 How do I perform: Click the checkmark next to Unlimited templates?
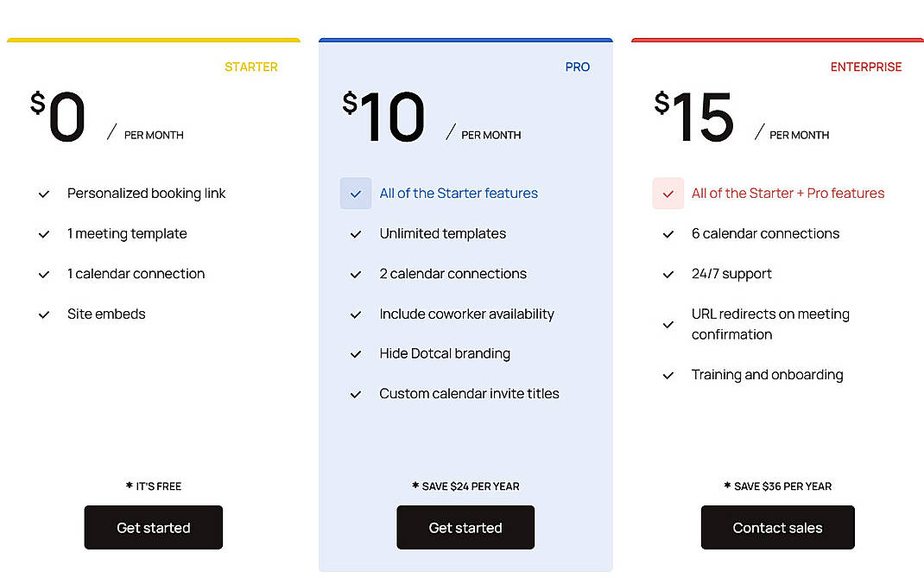pyautogui.click(x=356, y=234)
